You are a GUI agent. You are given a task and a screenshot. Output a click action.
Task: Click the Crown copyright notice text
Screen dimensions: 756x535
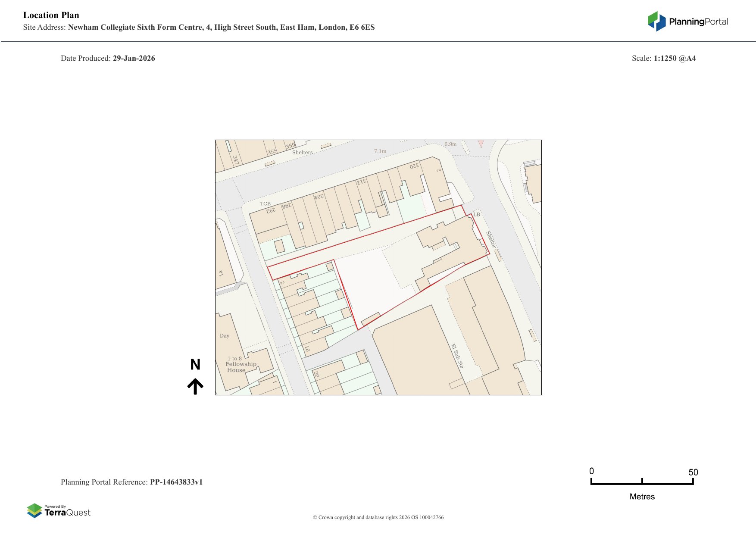[378, 517]
